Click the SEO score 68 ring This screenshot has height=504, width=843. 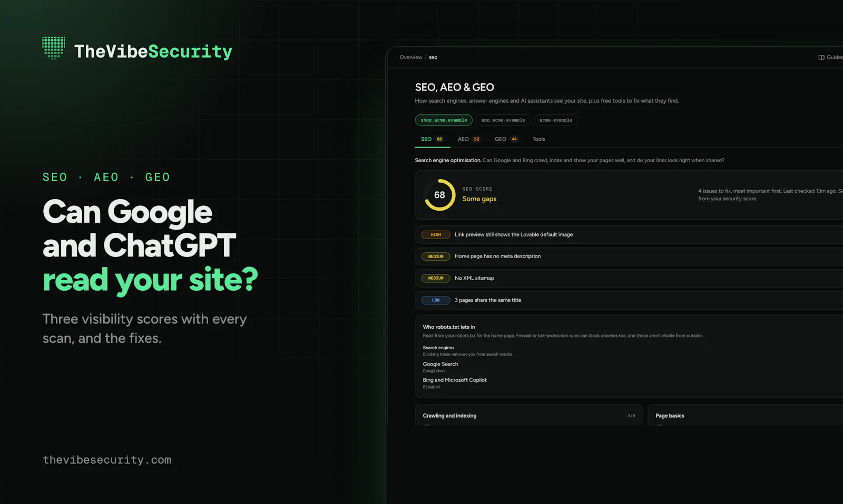439,195
